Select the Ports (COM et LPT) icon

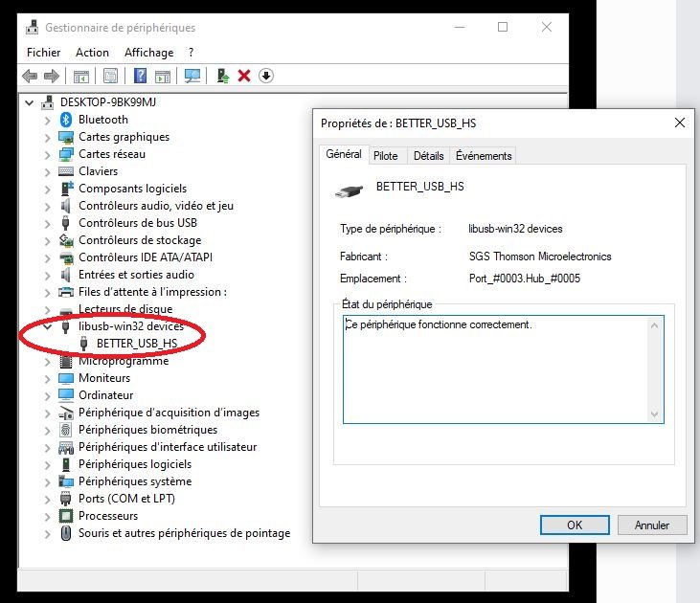point(66,499)
